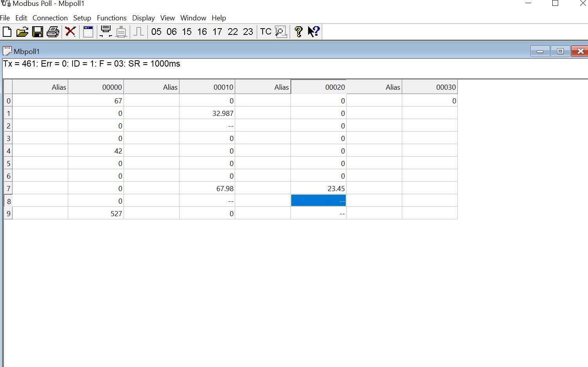
Task: Select the cell containing value 32.987
Action: (x=207, y=113)
